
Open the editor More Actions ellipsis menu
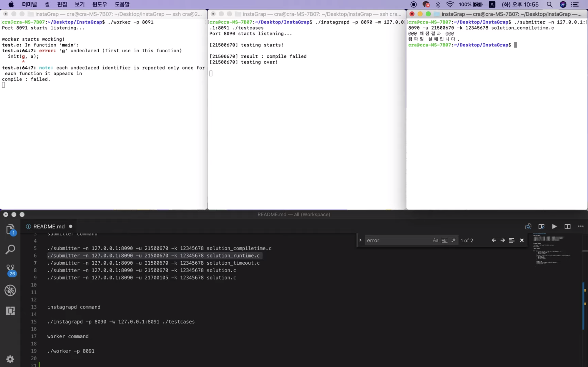pos(581,227)
